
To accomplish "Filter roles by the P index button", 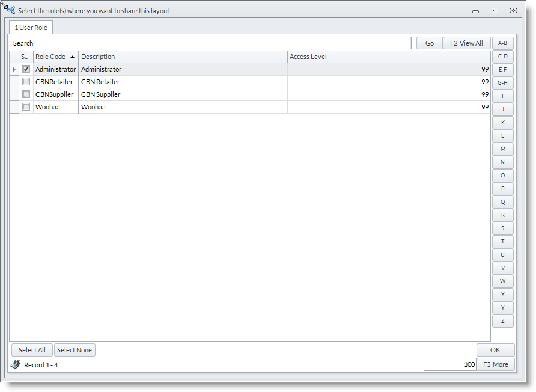I will click(x=502, y=188).
